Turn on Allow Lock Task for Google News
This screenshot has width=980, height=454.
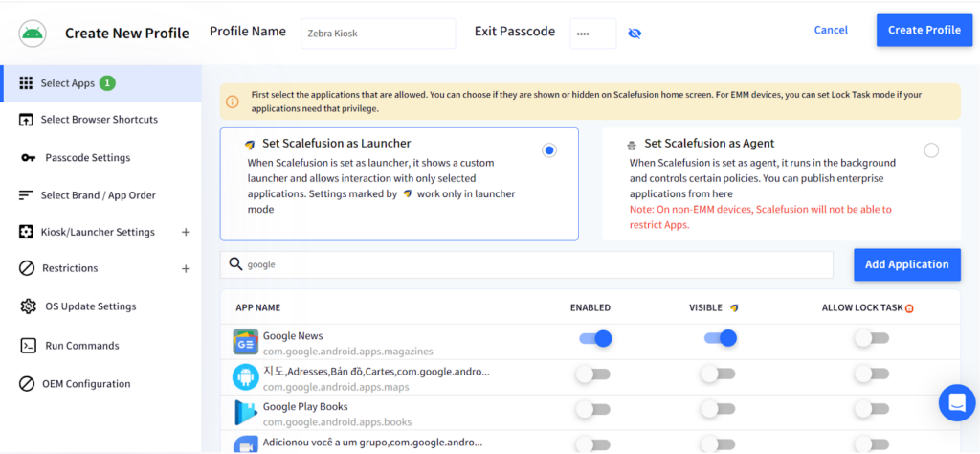coord(871,338)
